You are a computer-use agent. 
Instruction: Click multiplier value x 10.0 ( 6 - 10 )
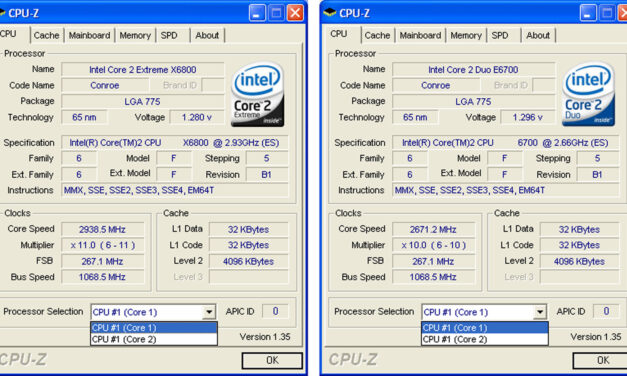pos(433,245)
